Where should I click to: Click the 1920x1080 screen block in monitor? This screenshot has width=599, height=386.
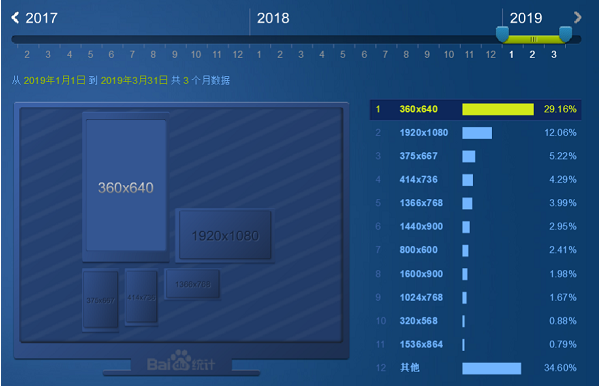[225, 235]
